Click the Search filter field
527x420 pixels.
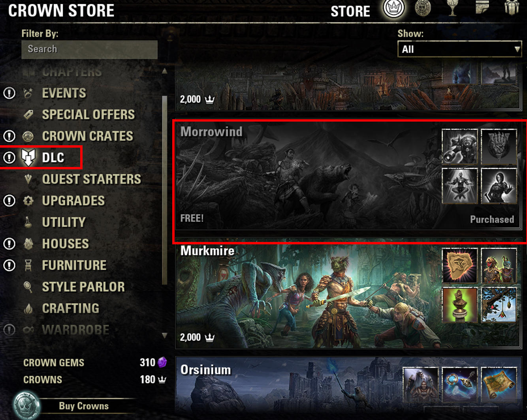90,49
